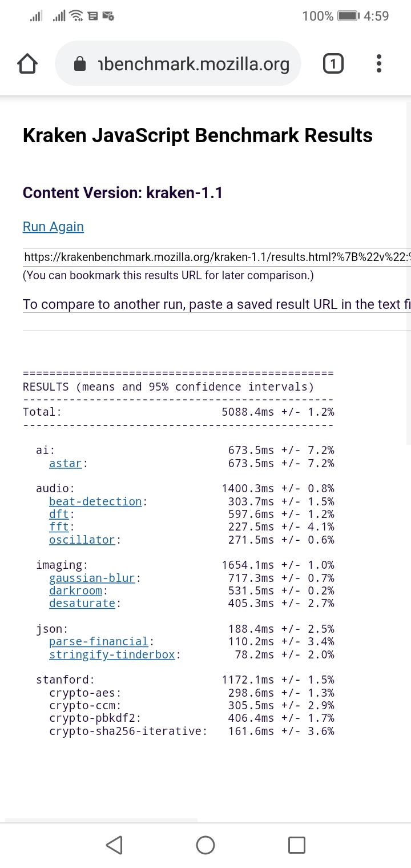The width and height of the screenshot is (411, 868).
Task: Open the astar test link
Action: pos(66,463)
